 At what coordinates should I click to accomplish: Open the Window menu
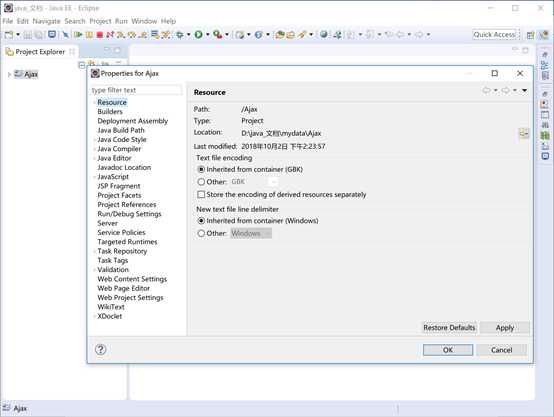pyautogui.click(x=144, y=21)
